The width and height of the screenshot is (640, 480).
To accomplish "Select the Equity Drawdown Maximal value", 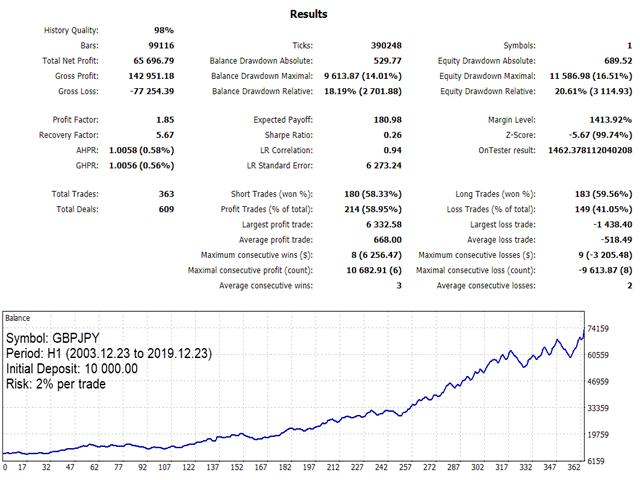I will pos(591,76).
